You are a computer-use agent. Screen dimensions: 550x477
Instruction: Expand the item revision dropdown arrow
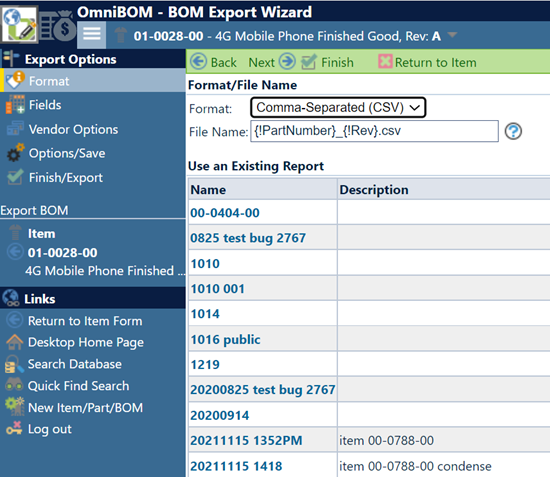pos(452,35)
